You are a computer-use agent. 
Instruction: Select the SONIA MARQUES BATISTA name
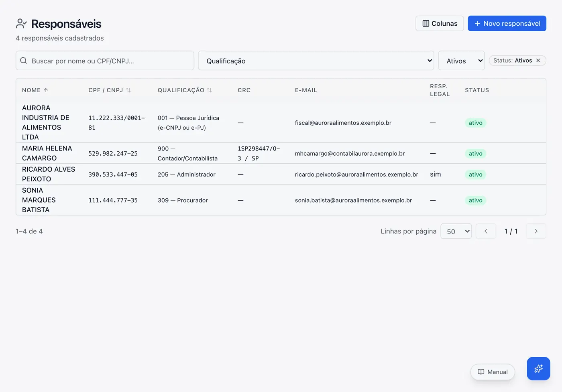click(x=39, y=200)
